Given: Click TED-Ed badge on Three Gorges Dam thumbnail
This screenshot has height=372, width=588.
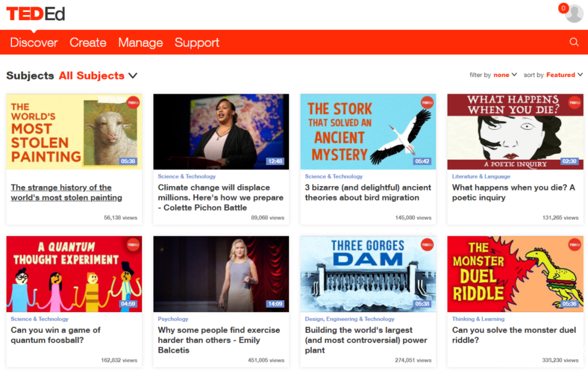Looking at the screenshot, I should coord(427,245).
